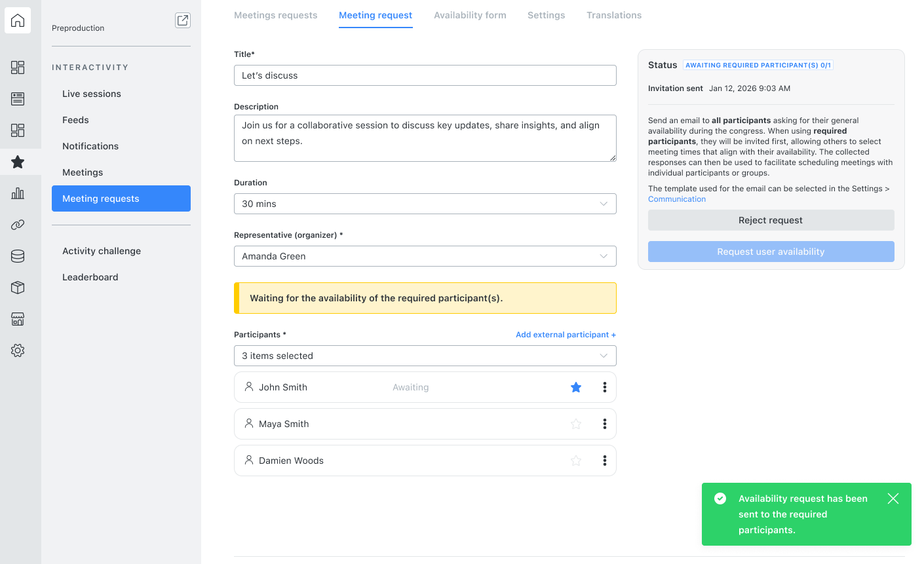Switch to the Meetings requests tab
Screen dimensions: 924x564
pos(276,15)
